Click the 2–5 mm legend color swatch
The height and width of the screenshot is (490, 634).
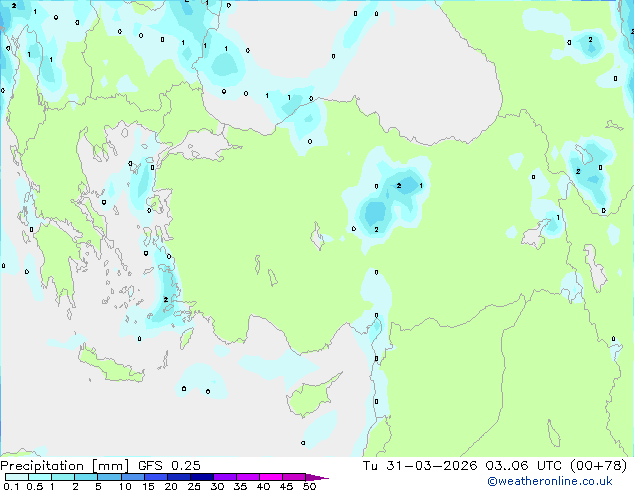click(x=86, y=477)
